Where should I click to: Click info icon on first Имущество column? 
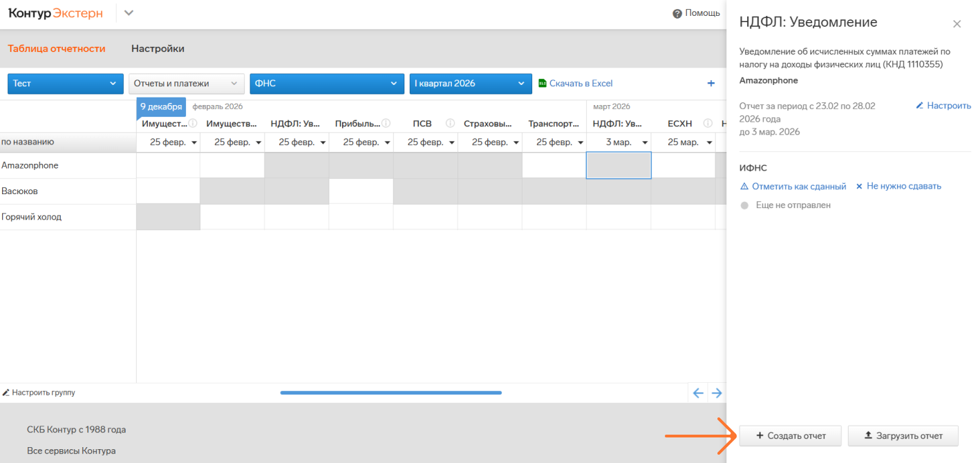click(x=193, y=124)
